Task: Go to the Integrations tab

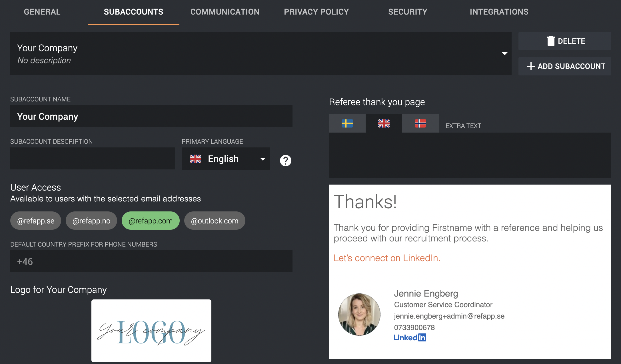Action: [499, 12]
